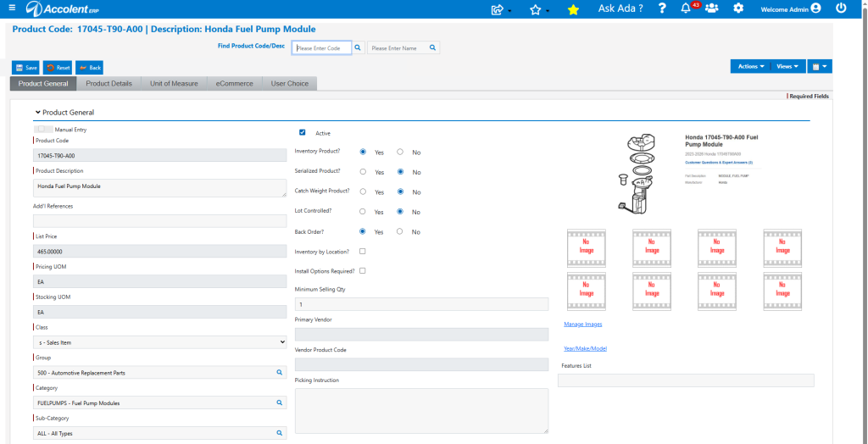Toggle the Manual Entry checkbox
868x444 pixels.
point(42,129)
